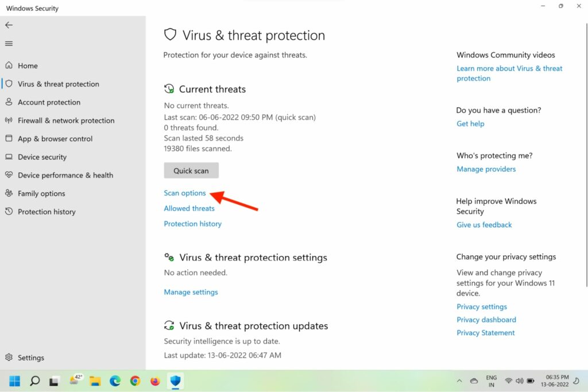Click the Windows Start button

pos(14,381)
